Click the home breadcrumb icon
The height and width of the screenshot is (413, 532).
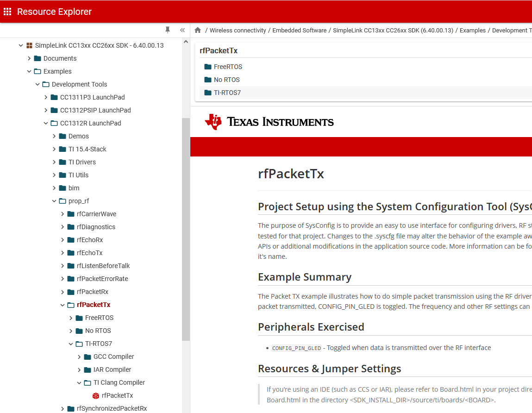point(198,31)
